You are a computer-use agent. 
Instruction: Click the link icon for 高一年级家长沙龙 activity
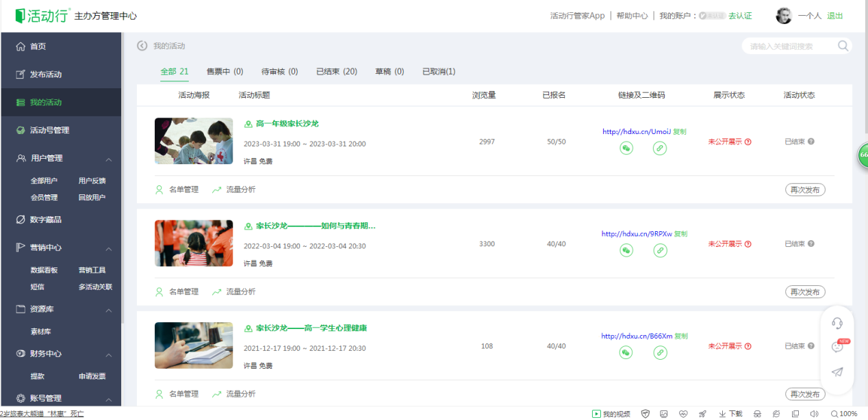660,148
